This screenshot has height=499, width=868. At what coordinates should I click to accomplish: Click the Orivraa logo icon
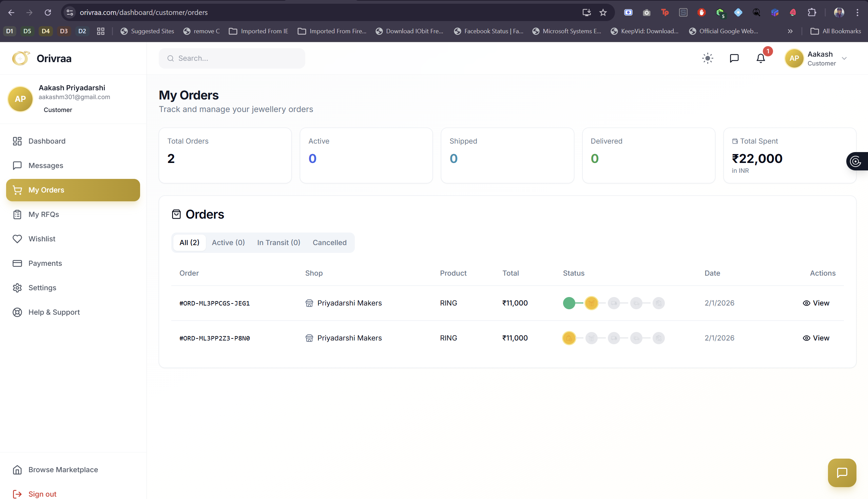pyautogui.click(x=21, y=58)
